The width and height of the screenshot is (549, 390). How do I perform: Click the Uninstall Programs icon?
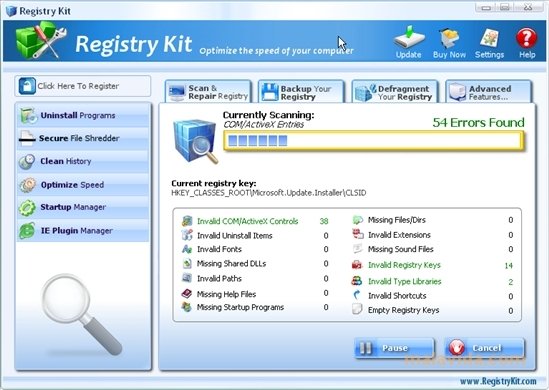pos(28,116)
